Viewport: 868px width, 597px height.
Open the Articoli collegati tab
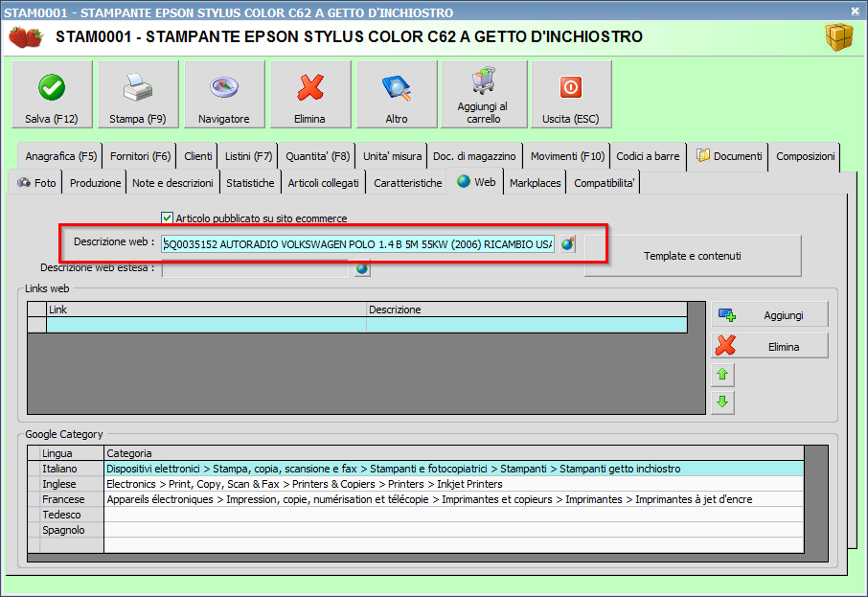click(x=323, y=183)
